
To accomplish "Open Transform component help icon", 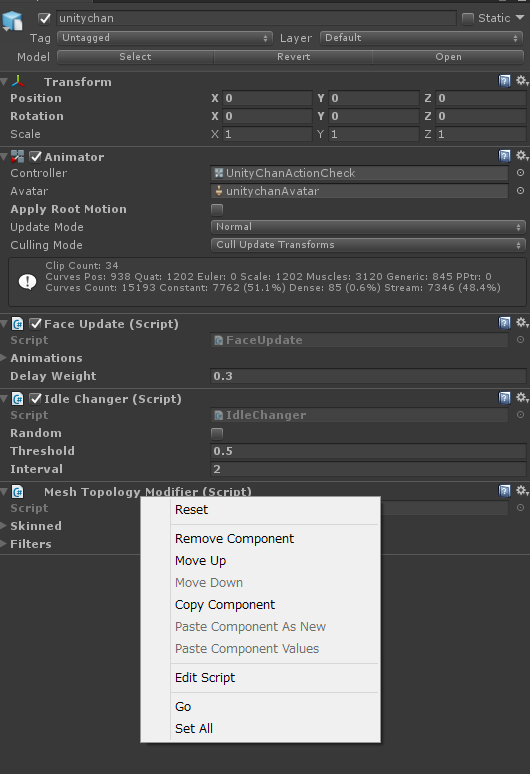I will click(x=504, y=80).
